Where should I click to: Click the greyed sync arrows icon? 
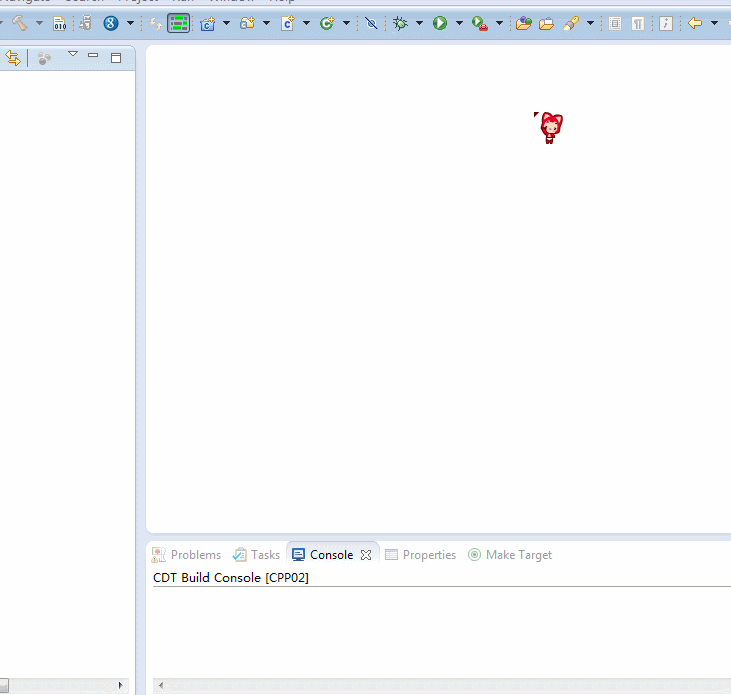tap(155, 23)
